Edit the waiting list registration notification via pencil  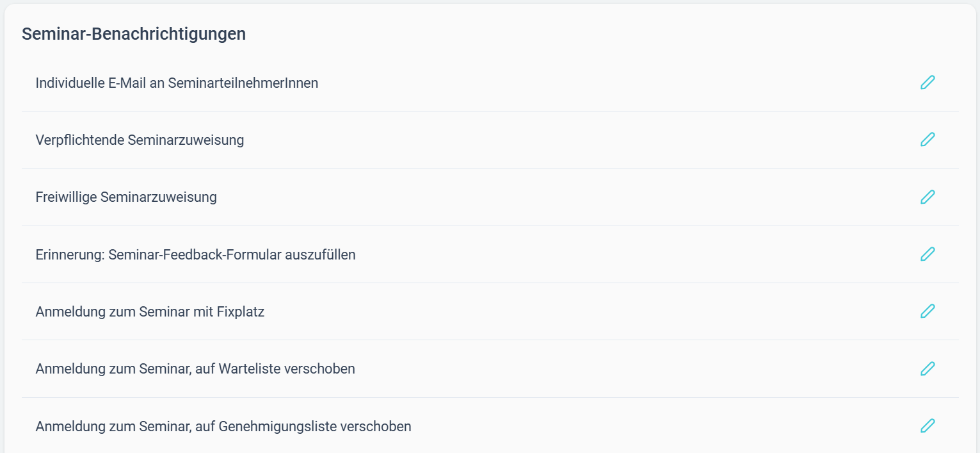928,368
